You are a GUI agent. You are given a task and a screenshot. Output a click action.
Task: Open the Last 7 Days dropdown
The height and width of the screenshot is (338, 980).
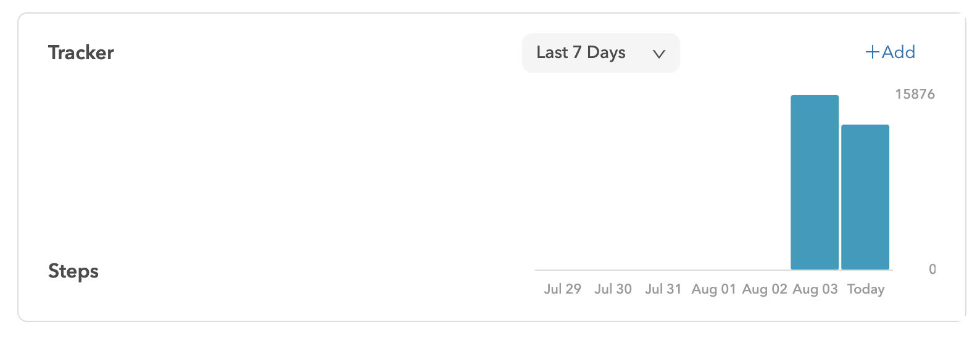pos(600,53)
